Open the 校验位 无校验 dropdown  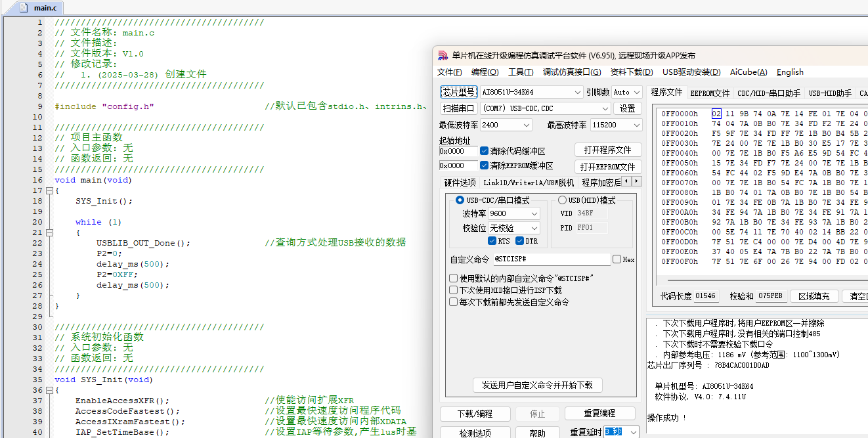534,228
